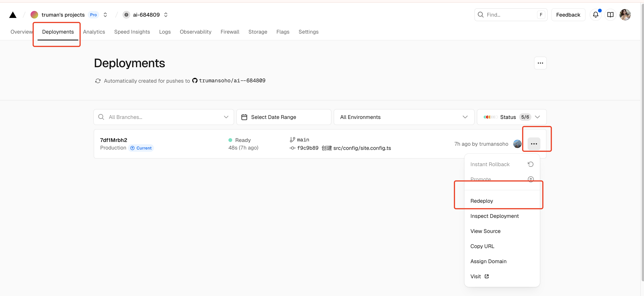The height and width of the screenshot is (296, 644).
Task: Go to the Logs tab
Action: coord(165,32)
